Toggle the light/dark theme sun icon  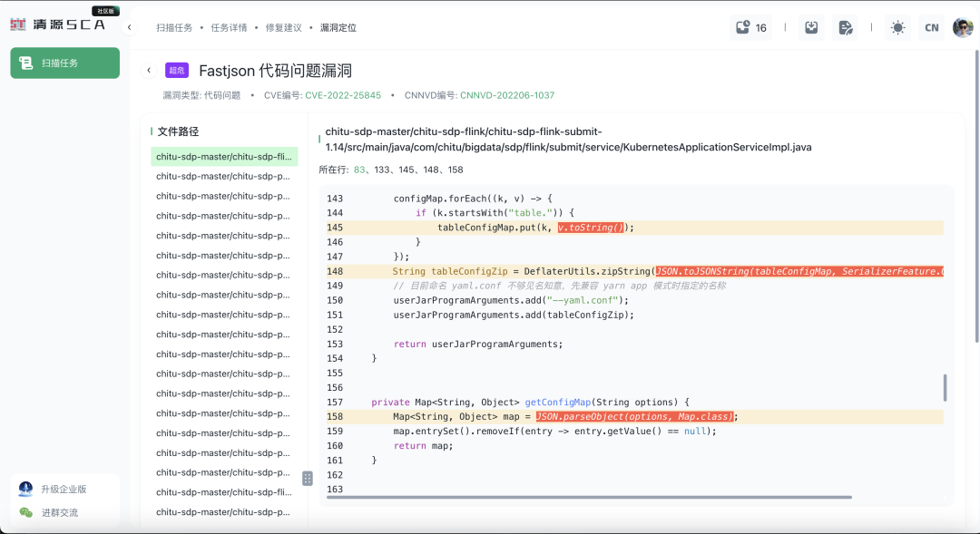click(x=897, y=27)
